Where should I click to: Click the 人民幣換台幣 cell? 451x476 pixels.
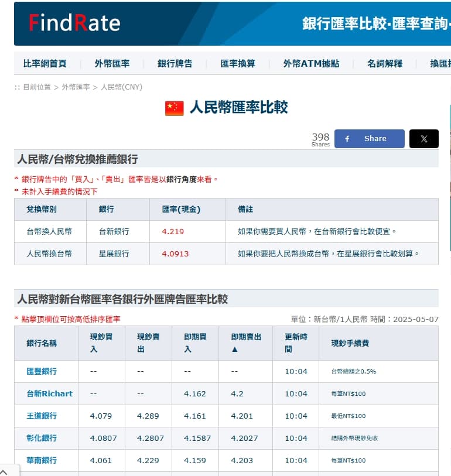pos(49,254)
